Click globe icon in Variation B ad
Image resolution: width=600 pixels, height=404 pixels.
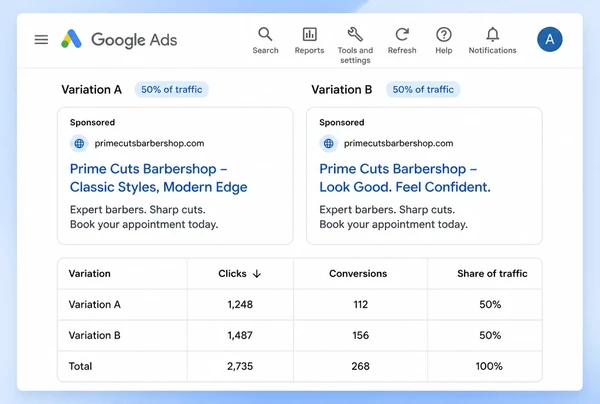point(329,143)
